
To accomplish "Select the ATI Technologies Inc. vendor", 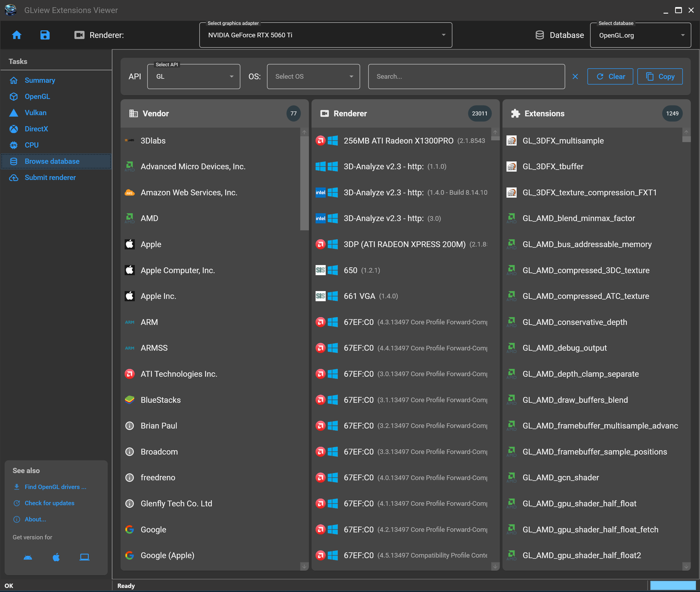I will tap(179, 374).
